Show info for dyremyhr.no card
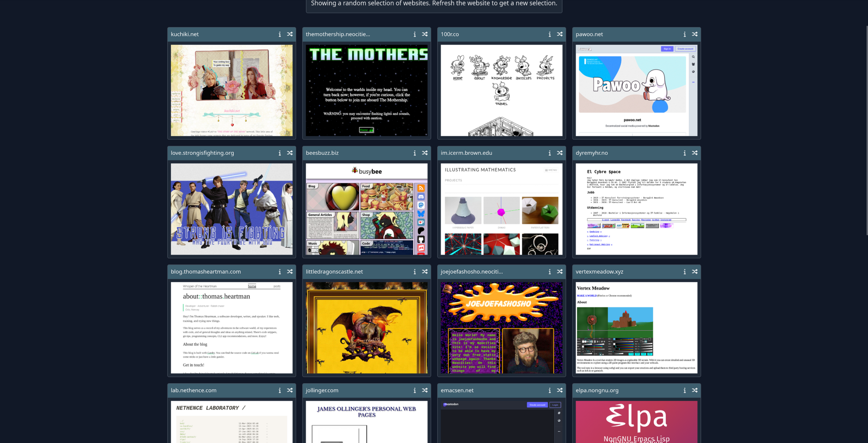 [684, 153]
